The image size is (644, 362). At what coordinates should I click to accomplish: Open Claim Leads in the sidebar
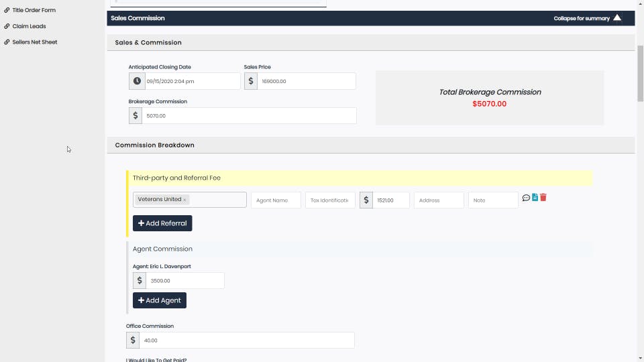29,26
